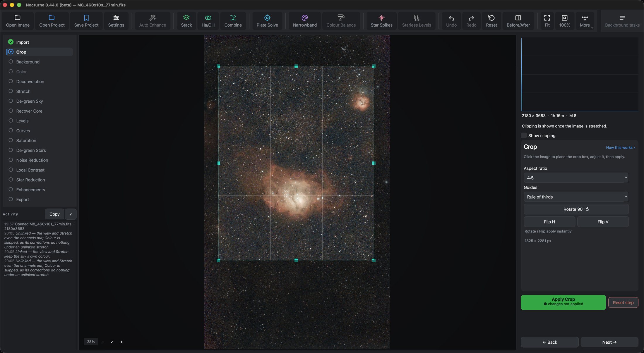Open the Aspect ratio 4:5 dropdown

click(x=576, y=178)
